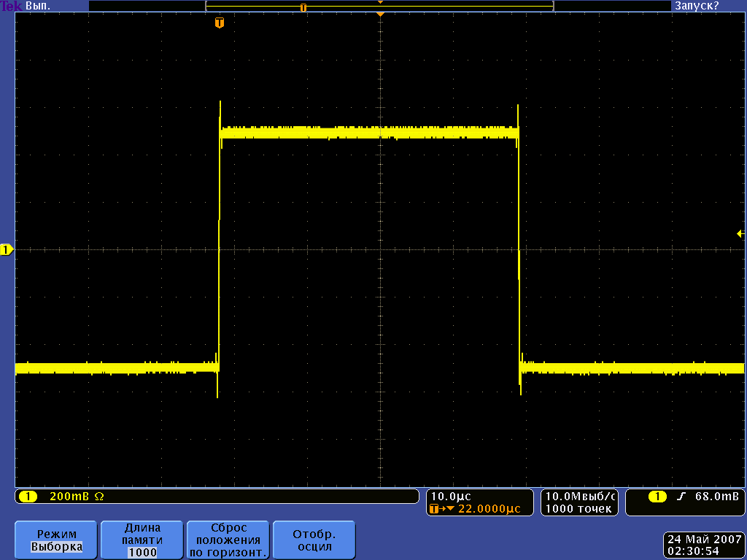The image size is (747, 560).
Task: Click the 10.0µc timebase readout
Action: (452, 496)
